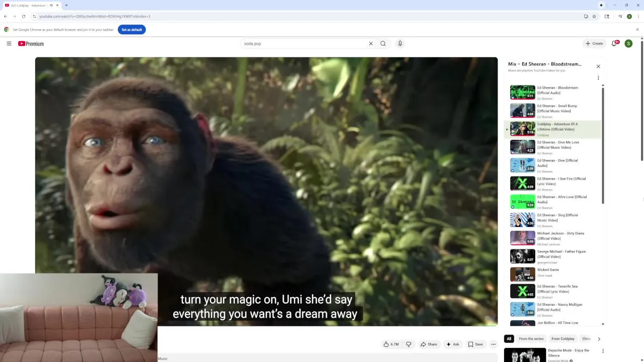Click 'Set as default' Chrome button
Screen dimensions: 644x362
tap(132, 30)
